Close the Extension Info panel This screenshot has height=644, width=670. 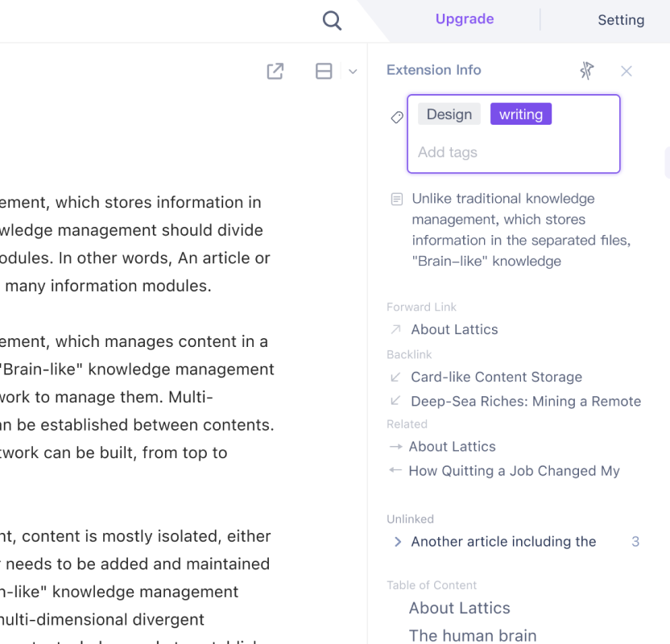coord(627,71)
